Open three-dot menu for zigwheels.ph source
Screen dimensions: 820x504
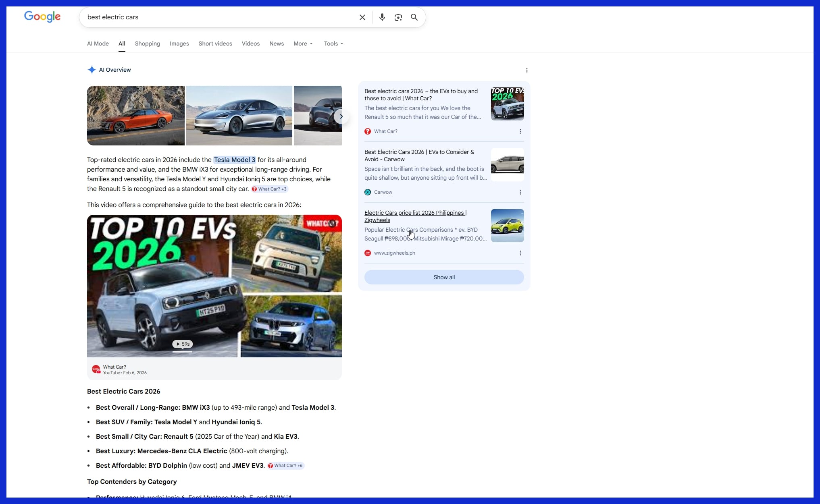520,253
